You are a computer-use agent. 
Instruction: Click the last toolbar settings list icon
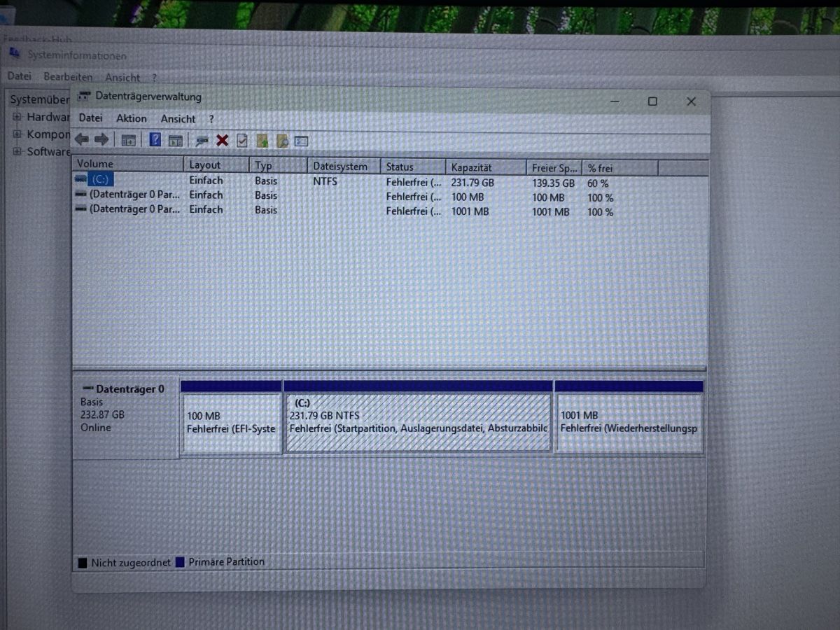pyautogui.click(x=302, y=141)
